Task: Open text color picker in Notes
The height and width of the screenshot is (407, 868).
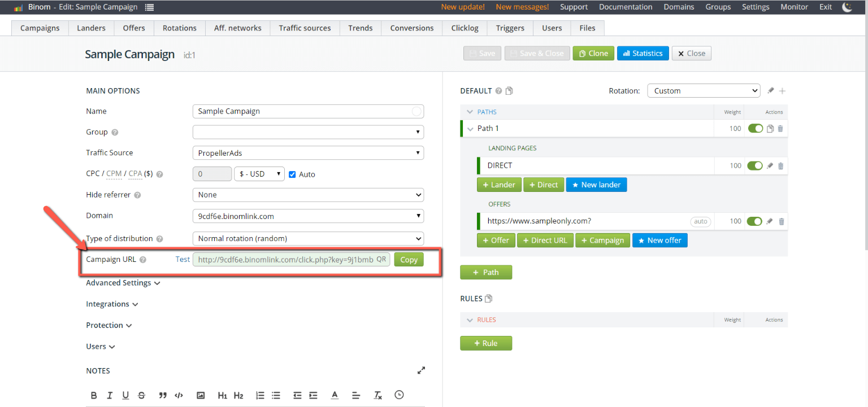Action: (x=335, y=395)
